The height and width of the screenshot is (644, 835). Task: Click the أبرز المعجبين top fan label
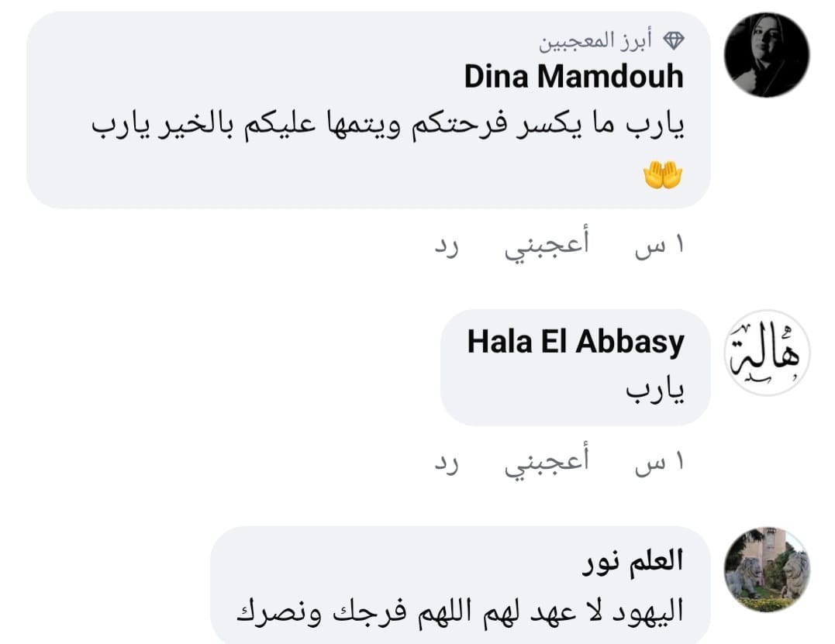(596, 40)
